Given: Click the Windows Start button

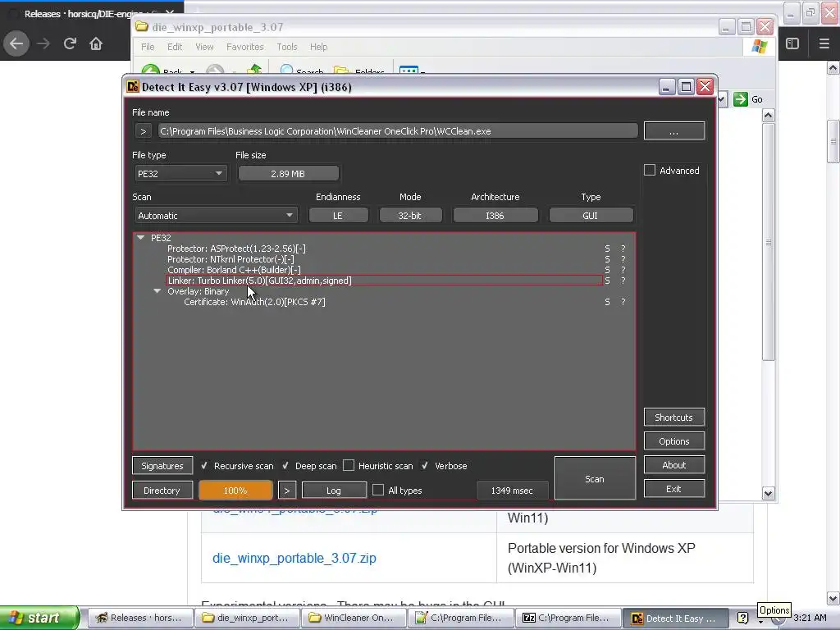Looking at the screenshot, I should (x=39, y=618).
